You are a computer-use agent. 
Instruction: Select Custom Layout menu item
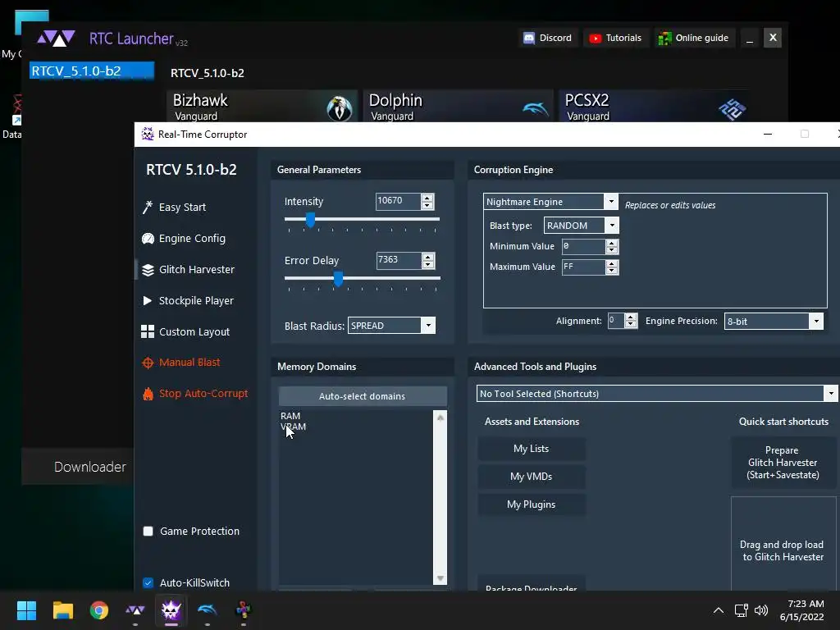click(194, 332)
